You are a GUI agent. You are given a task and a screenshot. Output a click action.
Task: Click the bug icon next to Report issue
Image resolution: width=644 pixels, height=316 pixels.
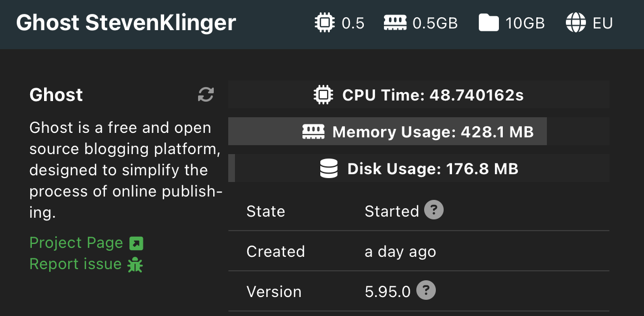coord(135,264)
